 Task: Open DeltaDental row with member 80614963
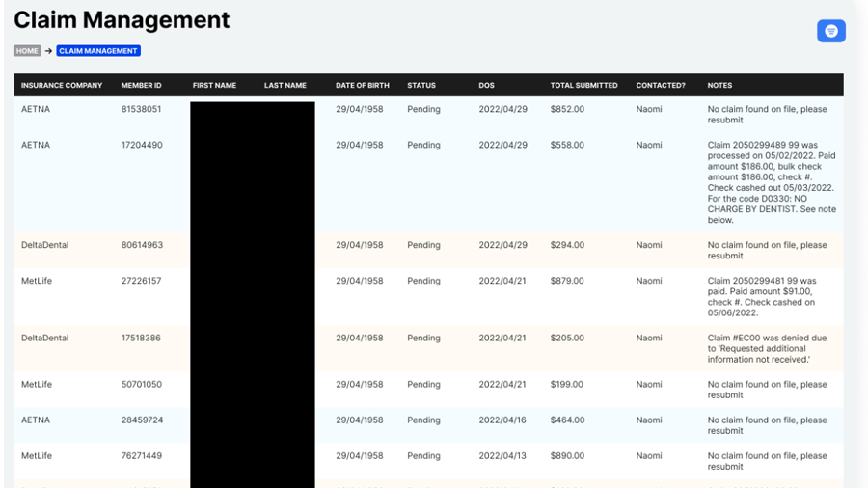[141, 246]
